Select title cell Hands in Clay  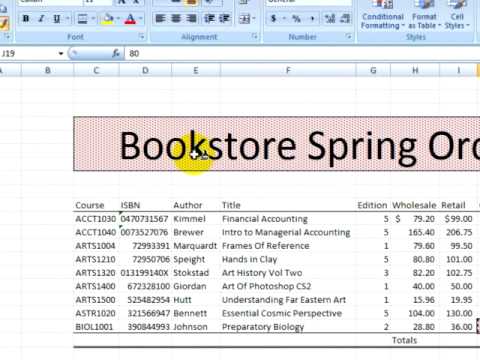pyautogui.click(x=288, y=259)
